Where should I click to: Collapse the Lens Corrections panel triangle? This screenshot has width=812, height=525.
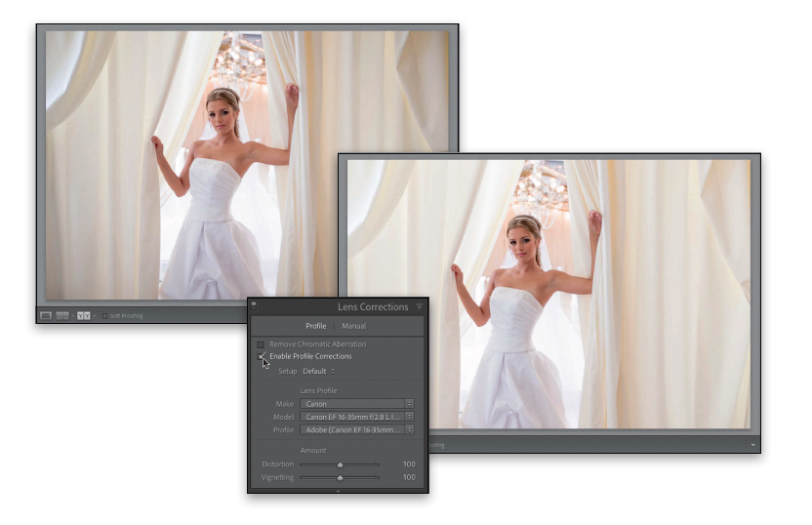pos(420,306)
